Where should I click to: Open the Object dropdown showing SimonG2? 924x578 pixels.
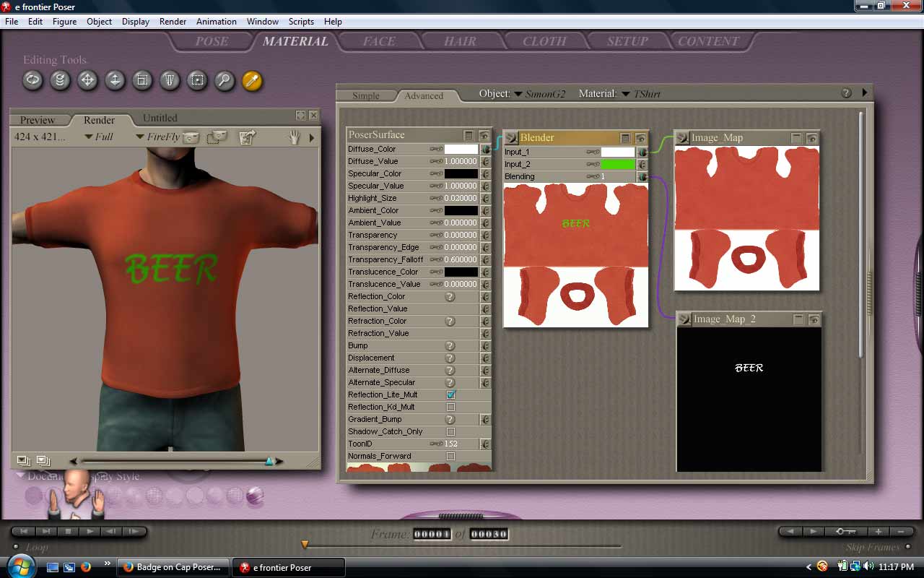[x=539, y=94]
